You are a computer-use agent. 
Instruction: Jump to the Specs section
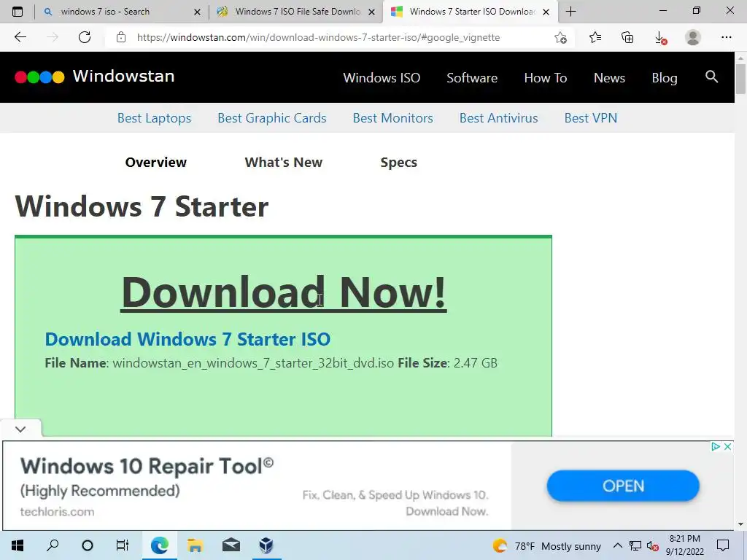point(399,163)
